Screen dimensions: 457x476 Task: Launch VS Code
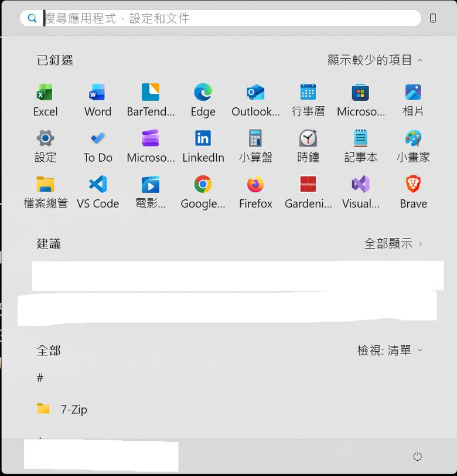click(x=98, y=192)
